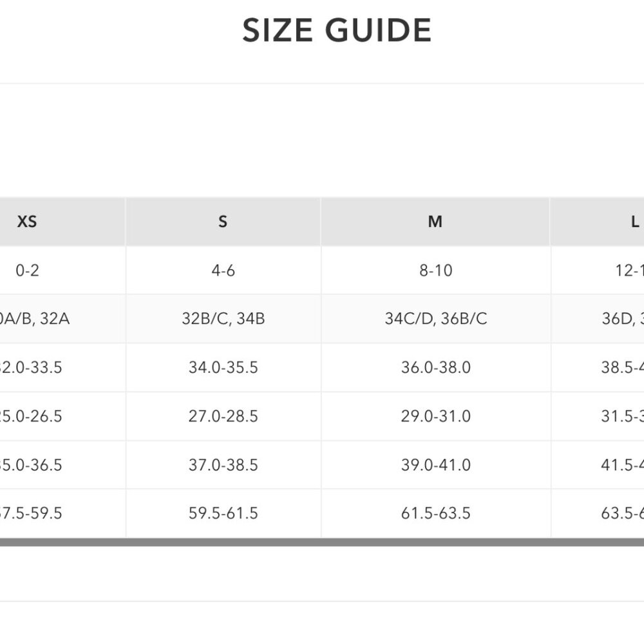The height and width of the screenshot is (644, 644).
Task: Select the 27.0-28.5 measurement cell
Action: point(223,416)
